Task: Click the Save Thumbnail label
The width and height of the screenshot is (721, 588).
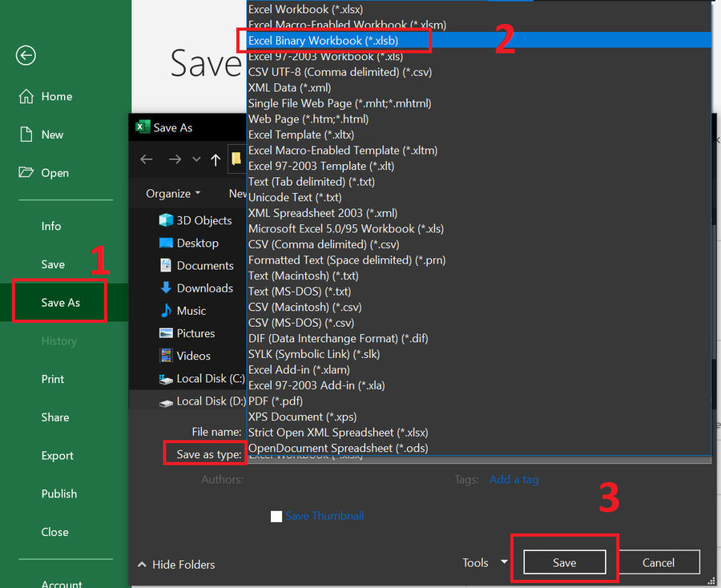Action: point(324,516)
